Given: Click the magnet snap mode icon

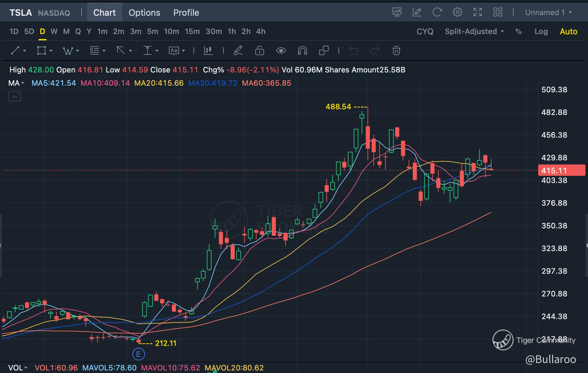Looking at the screenshot, I should 302,50.
